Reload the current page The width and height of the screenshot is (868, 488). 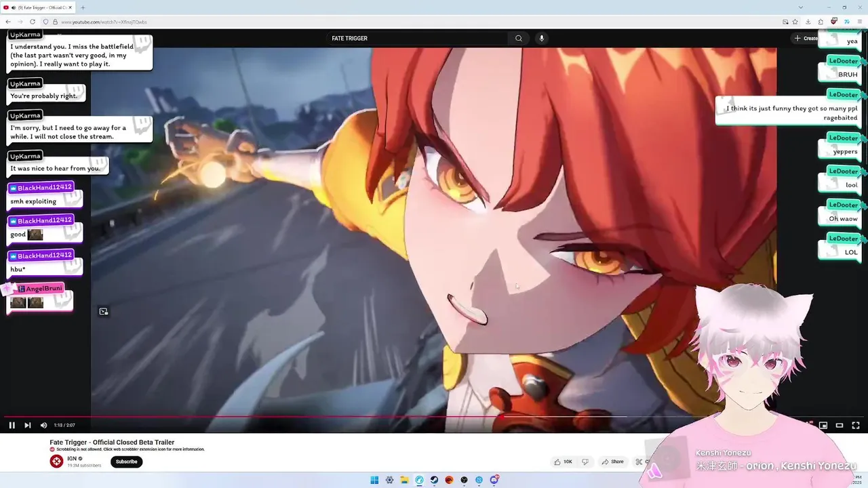click(x=32, y=22)
